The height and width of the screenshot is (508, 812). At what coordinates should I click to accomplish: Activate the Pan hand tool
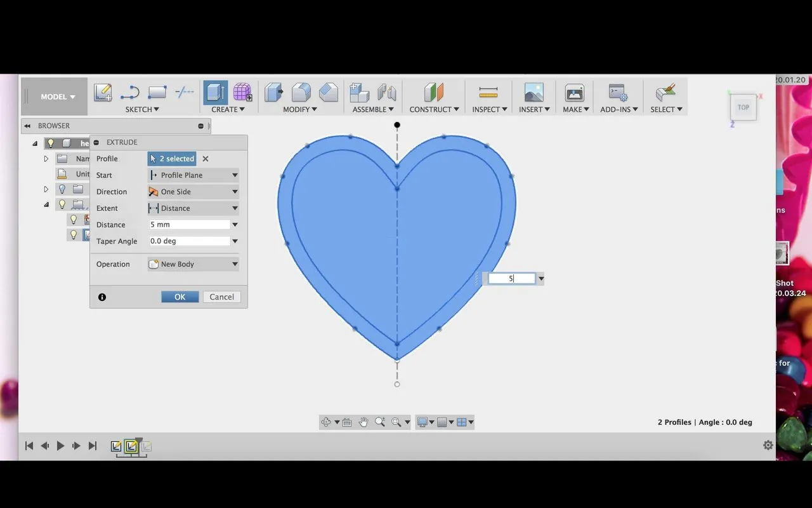point(363,422)
